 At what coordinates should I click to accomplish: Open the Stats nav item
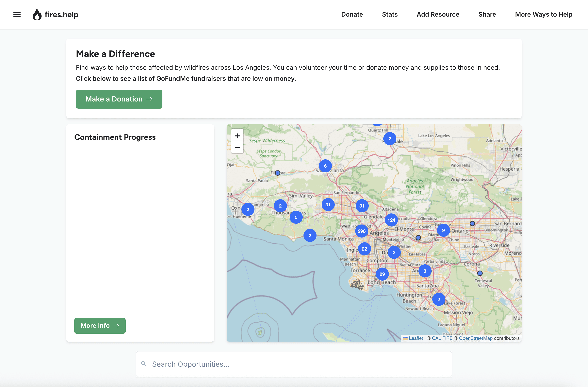coord(390,15)
